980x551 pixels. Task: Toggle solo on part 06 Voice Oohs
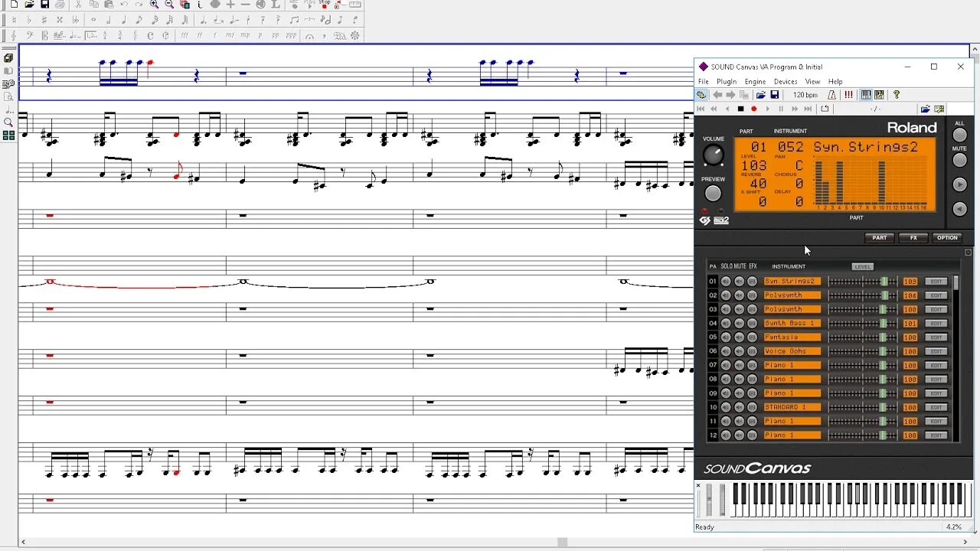pos(726,351)
